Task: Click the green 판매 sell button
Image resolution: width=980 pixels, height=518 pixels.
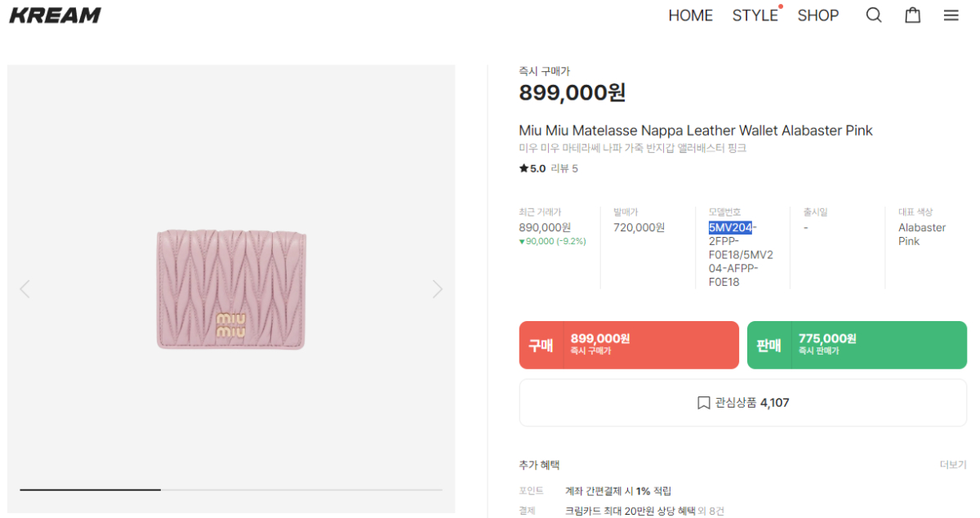Action: coord(857,345)
